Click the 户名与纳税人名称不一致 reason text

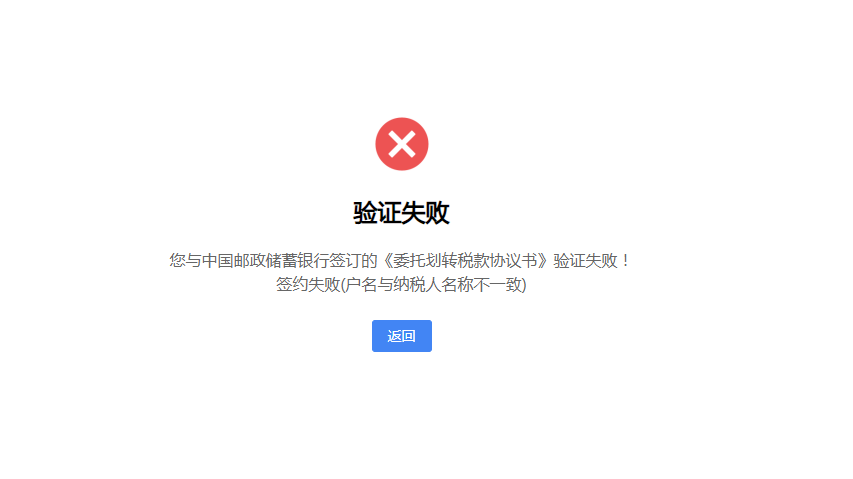pyautogui.click(x=433, y=284)
